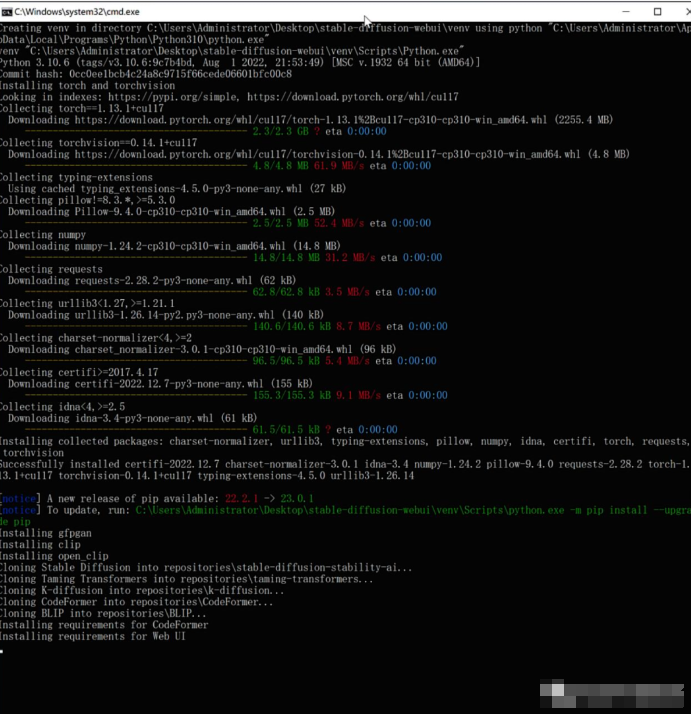Click the 'Collecting requests' line

pyautogui.click(x=51, y=269)
